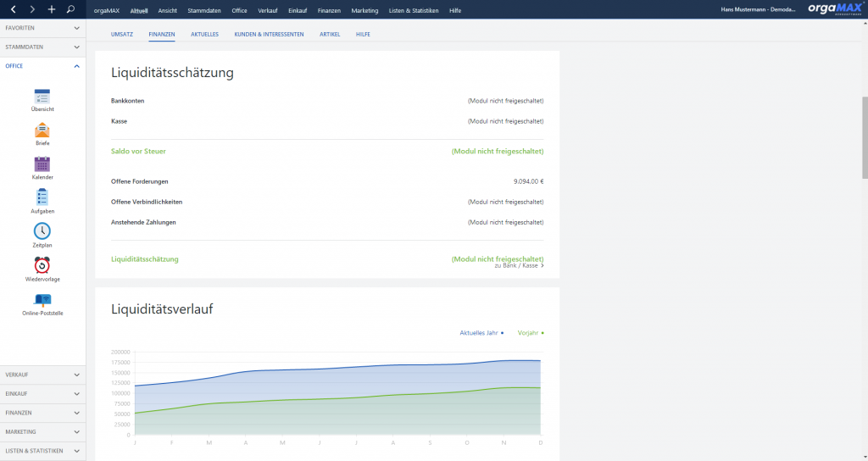Open the Listen & Statistiken menu
The image size is (868, 461).
pyautogui.click(x=414, y=10)
